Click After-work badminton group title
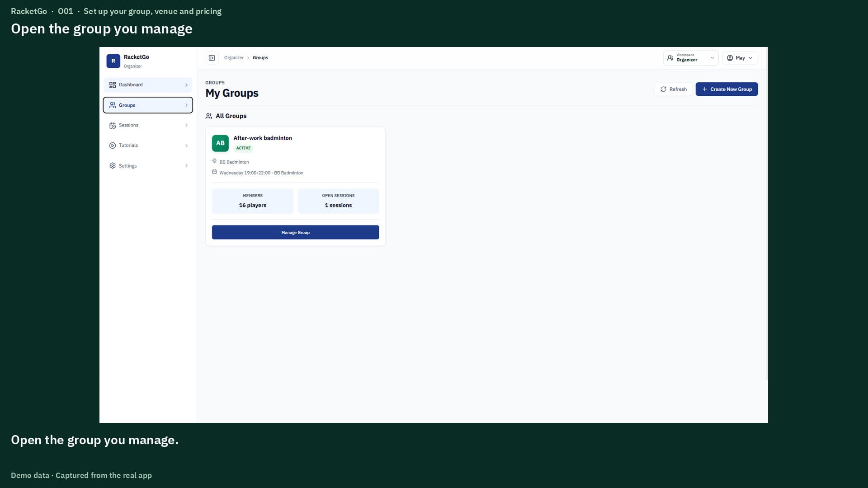Image resolution: width=868 pixels, height=488 pixels. (263, 138)
